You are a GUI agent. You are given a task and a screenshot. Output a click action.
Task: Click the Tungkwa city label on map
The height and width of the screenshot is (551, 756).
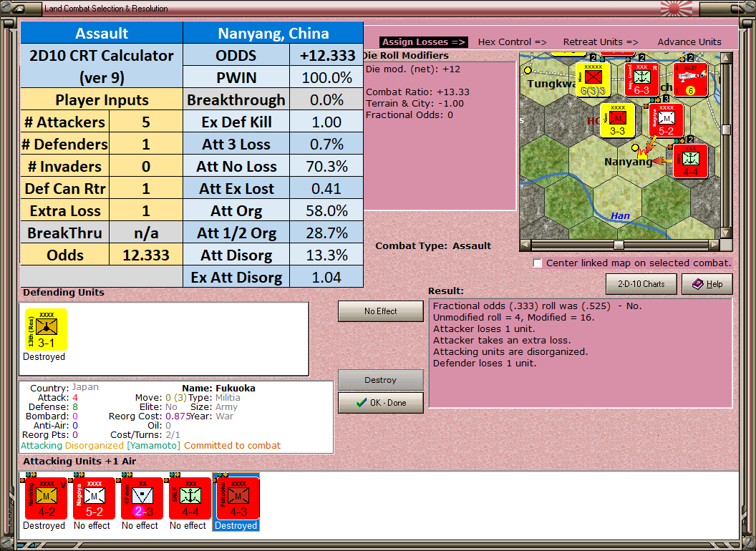(x=551, y=84)
